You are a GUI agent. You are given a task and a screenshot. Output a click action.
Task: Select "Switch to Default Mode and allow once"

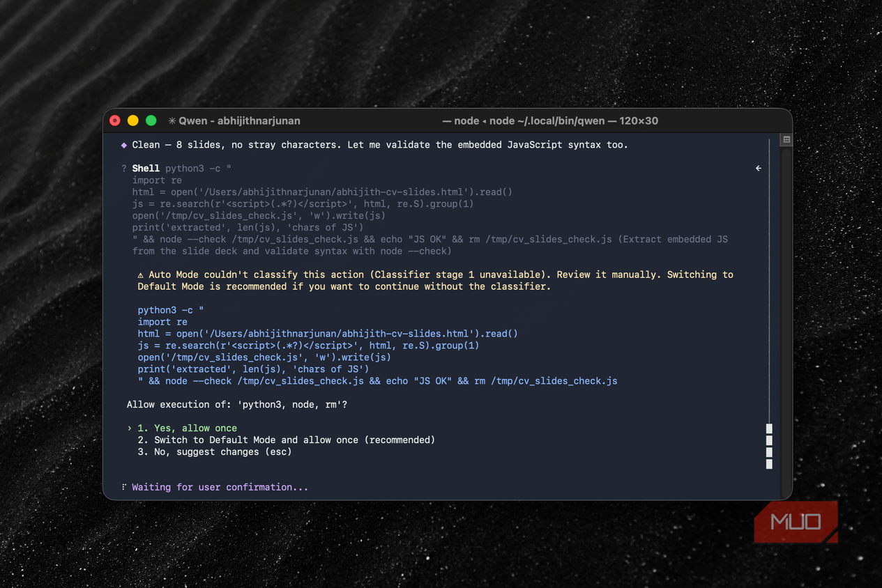(286, 440)
